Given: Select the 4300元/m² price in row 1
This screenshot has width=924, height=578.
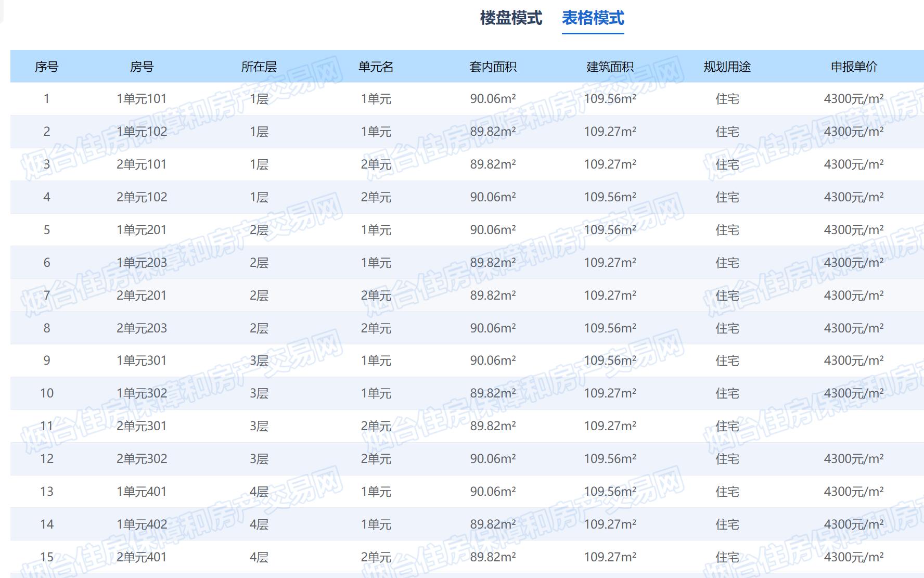Looking at the screenshot, I should [x=854, y=98].
